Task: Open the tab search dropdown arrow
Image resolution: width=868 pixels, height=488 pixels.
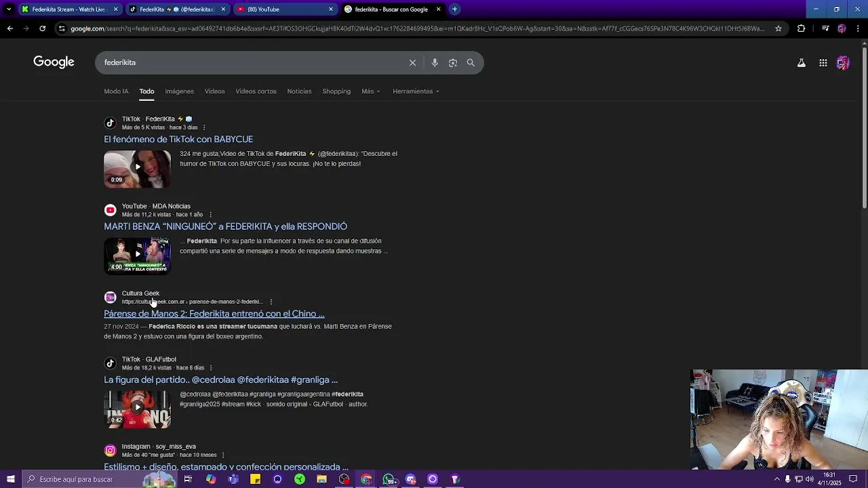Action: 9,9
